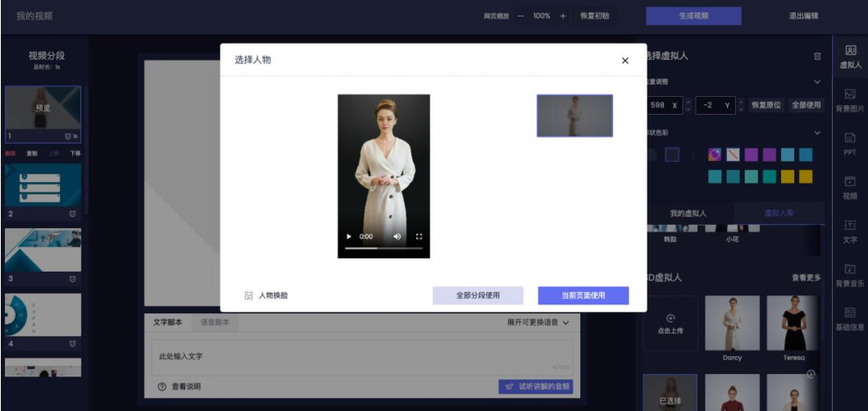Click the clock icon on segment 3
868x411 pixels.
[x=72, y=279]
